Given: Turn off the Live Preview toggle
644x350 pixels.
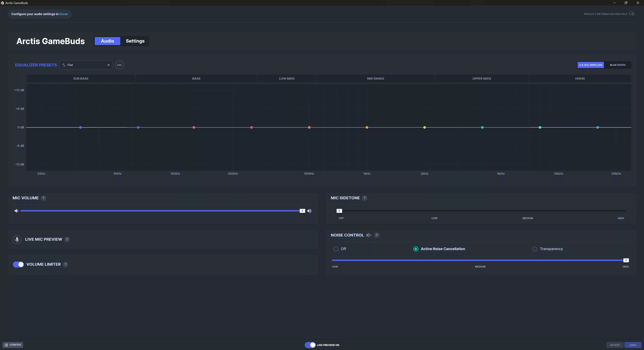Looking at the screenshot, I should click(310, 345).
